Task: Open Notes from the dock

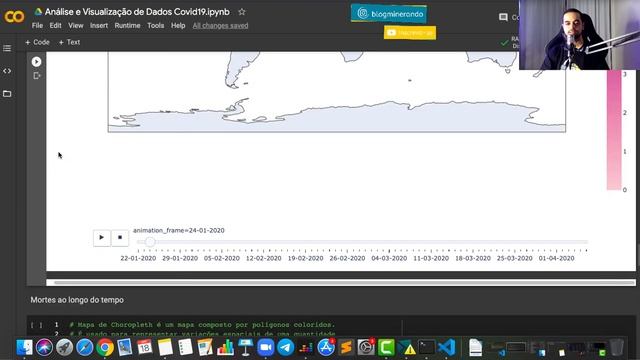Action: pos(165,347)
